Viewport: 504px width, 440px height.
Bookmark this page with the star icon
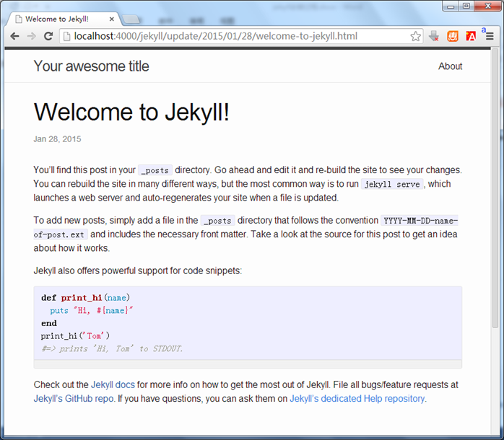(x=415, y=36)
